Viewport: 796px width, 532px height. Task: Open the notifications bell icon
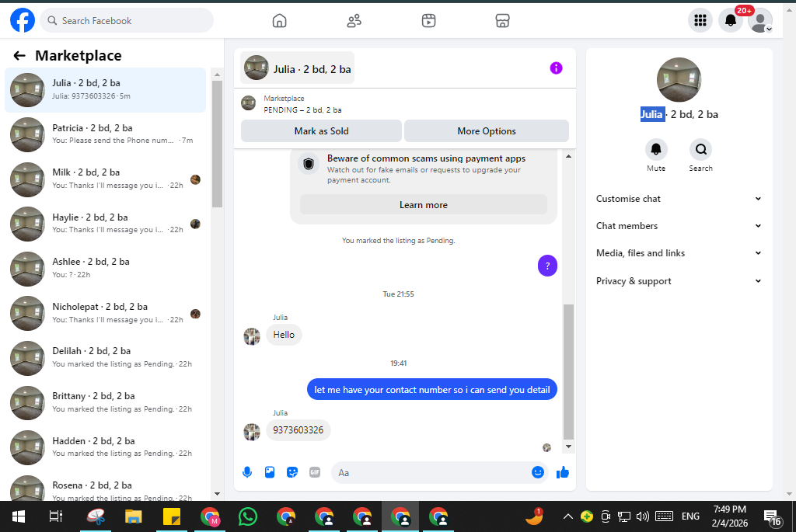click(x=731, y=20)
